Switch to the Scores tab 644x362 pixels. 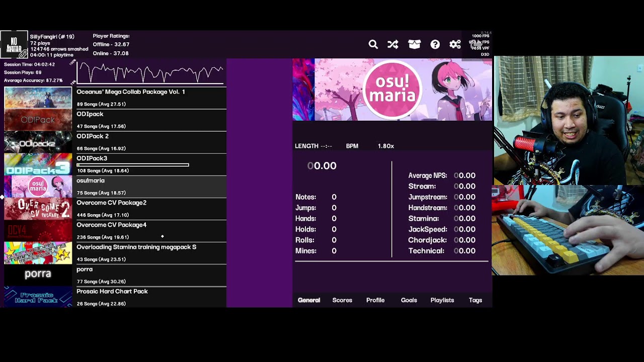click(x=342, y=300)
